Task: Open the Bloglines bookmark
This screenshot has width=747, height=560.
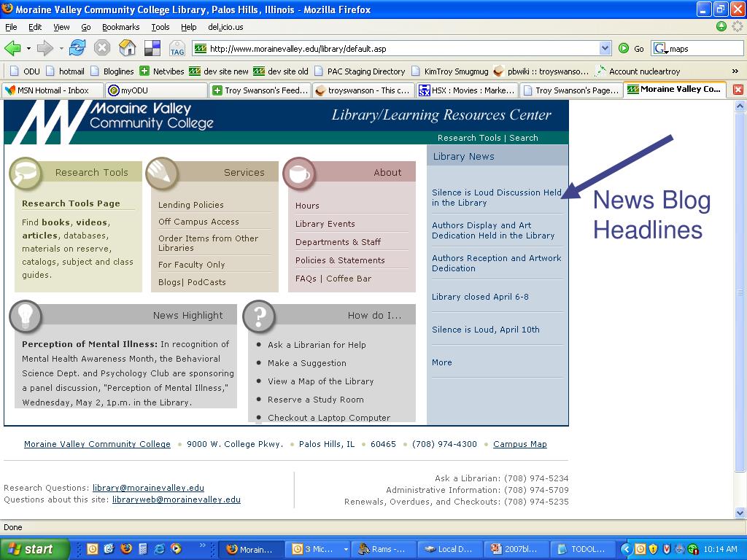Action: click(112, 71)
